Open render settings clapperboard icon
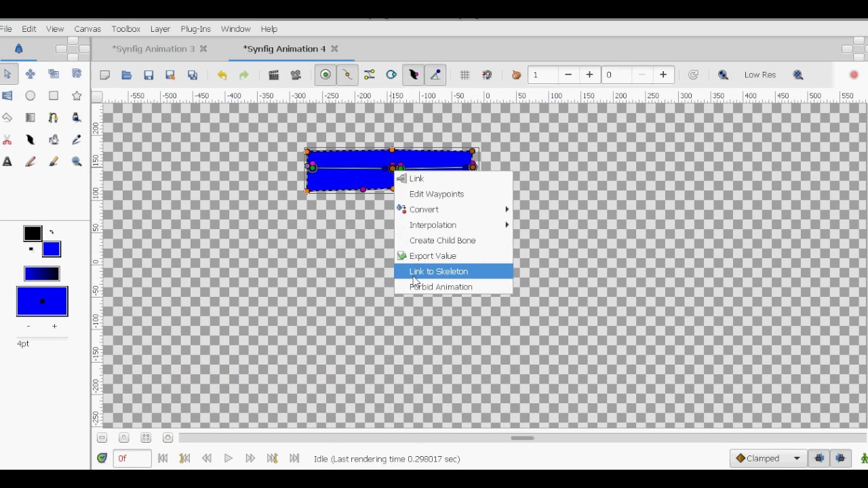868x488 pixels. (274, 75)
